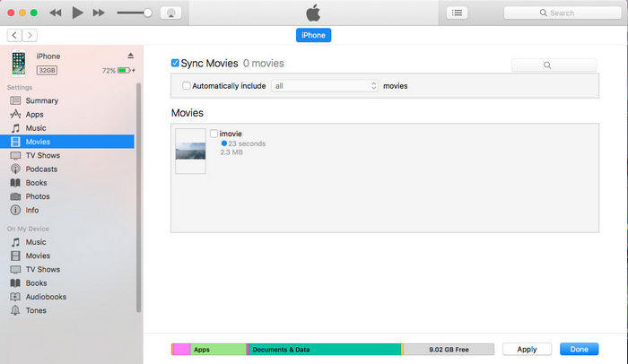628x364 pixels.
Task: Click the Movies section heading
Action: (188, 113)
